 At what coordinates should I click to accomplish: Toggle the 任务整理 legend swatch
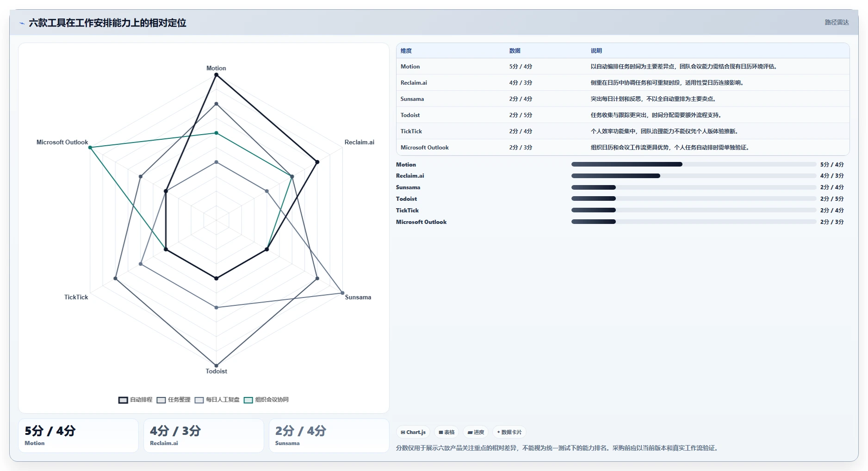tap(161, 400)
